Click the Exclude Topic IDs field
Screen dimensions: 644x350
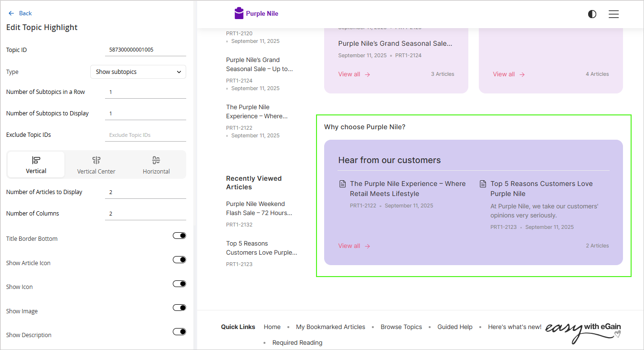pyautogui.click(x=145, y=135)
